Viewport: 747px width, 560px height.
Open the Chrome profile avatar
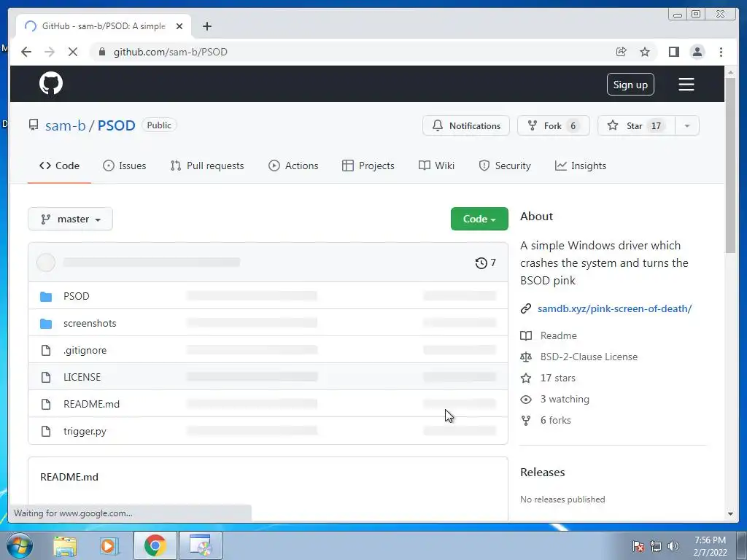(x=697, y=52)
